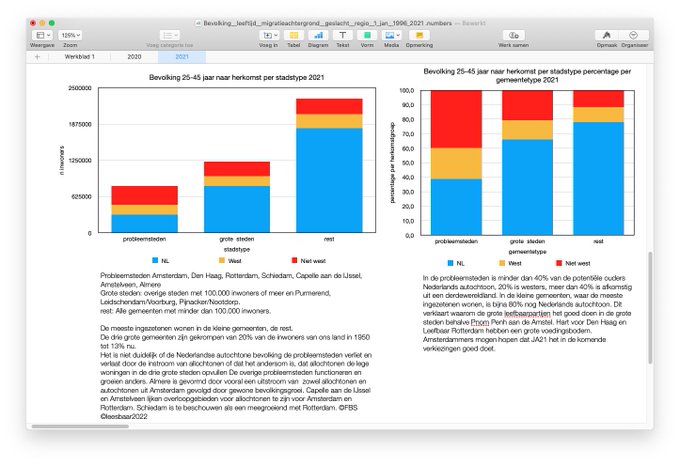Click the Tekst text box icon

tap(343, 35)
